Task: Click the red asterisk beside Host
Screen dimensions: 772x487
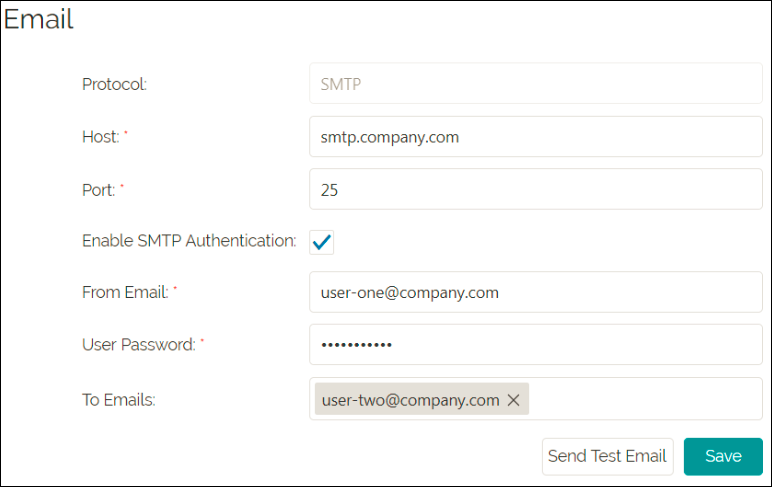Action: (x=126, y=135)
